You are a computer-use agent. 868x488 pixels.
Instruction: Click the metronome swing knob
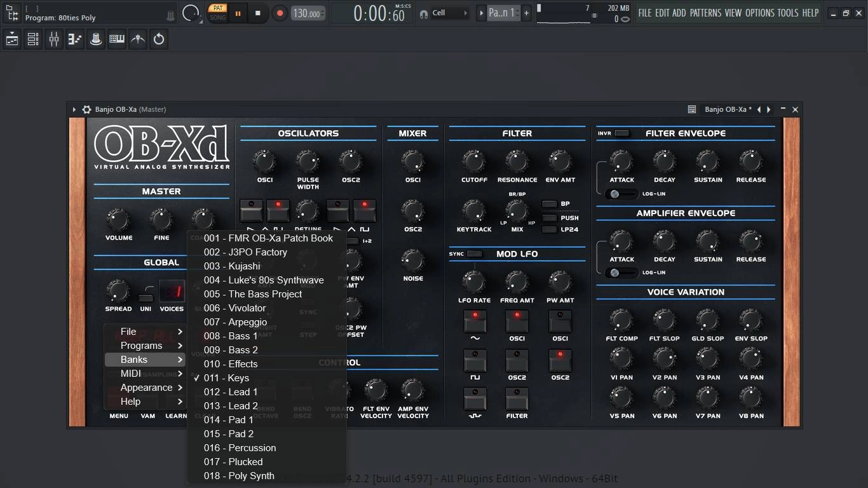[x=191, y=13]
